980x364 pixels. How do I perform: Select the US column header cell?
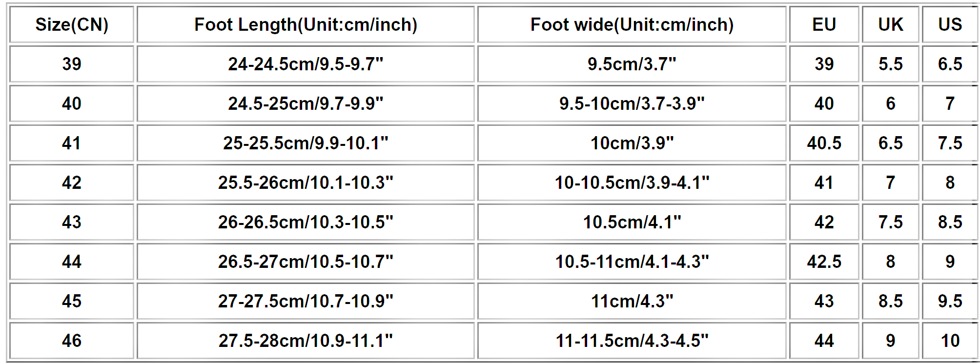click(950, 24)
